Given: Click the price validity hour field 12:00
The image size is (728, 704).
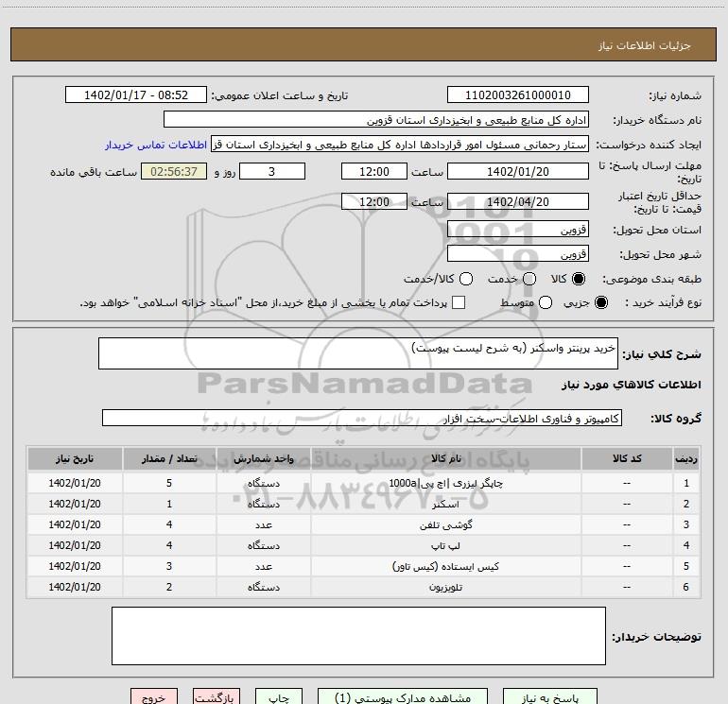Looking at the screenshot, I should tap(374, 201).
